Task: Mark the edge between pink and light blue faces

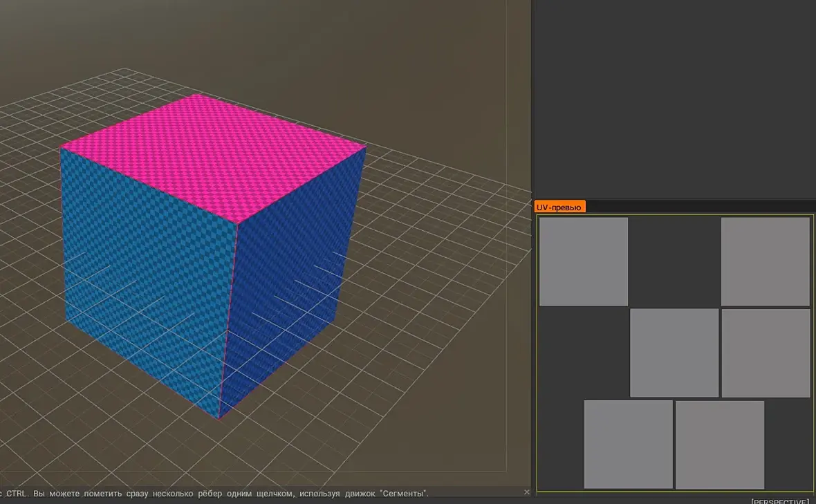Action: click(x=149, y=185)
